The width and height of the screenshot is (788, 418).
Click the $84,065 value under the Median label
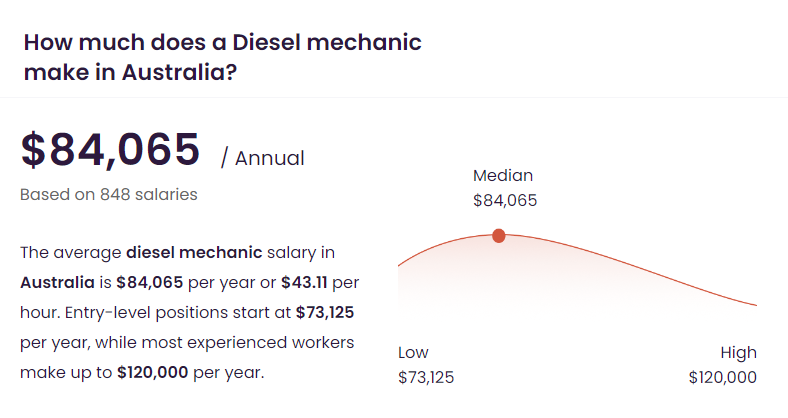click(x=505, y=200)
